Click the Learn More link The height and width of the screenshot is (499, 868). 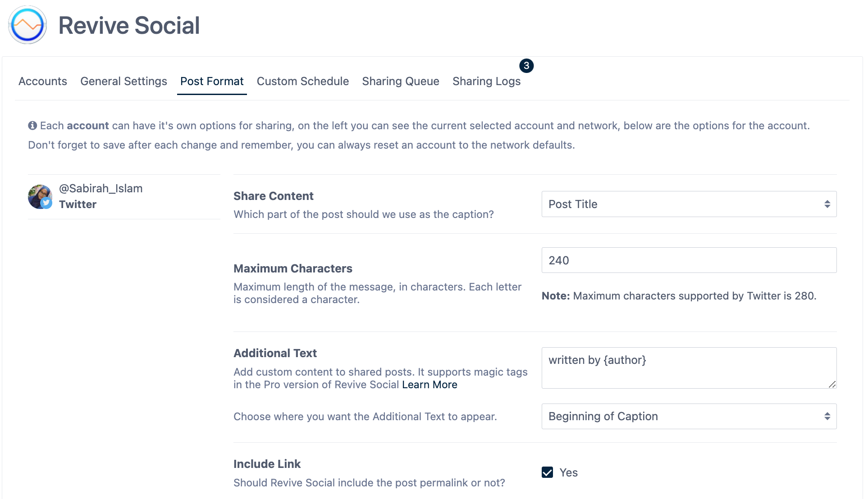429,385
